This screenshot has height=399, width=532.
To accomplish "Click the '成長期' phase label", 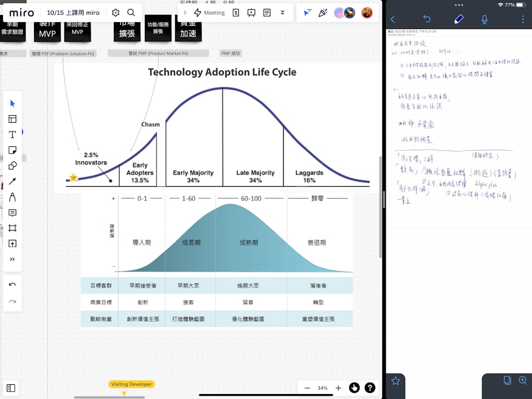I will (191, 242).
